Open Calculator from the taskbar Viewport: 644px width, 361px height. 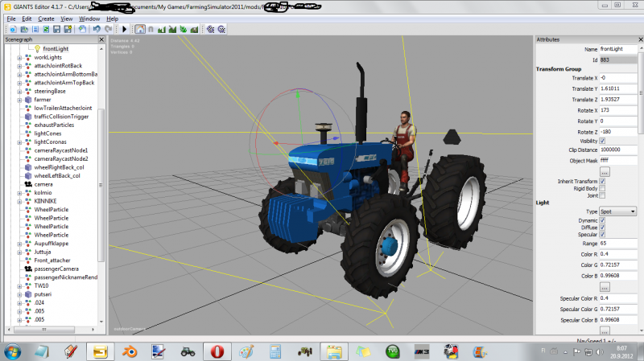click(x=275, y=351)
